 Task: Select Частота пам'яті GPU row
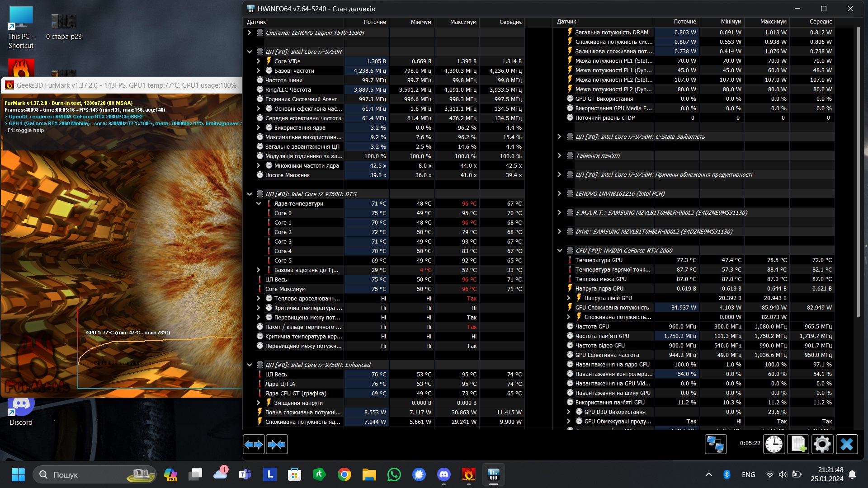(694, 336)
